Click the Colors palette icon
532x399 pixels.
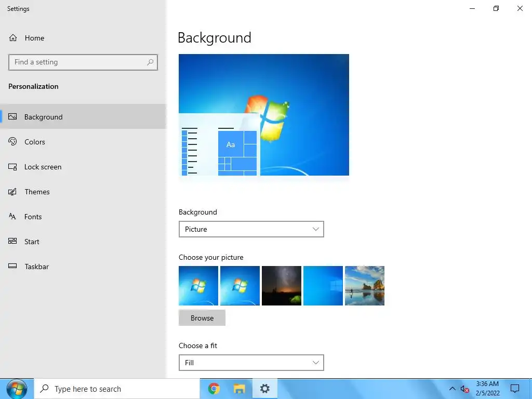(12, 141)
